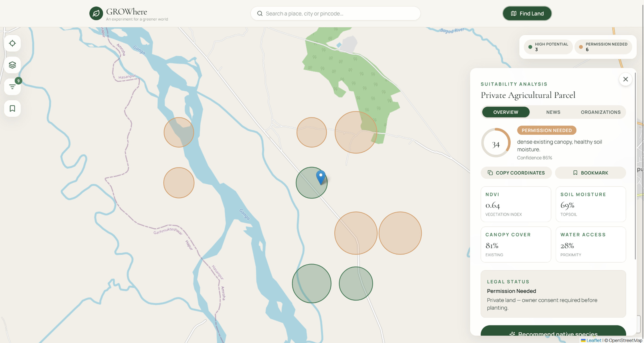Click the blue map pin marker

[x=321, y=177]
